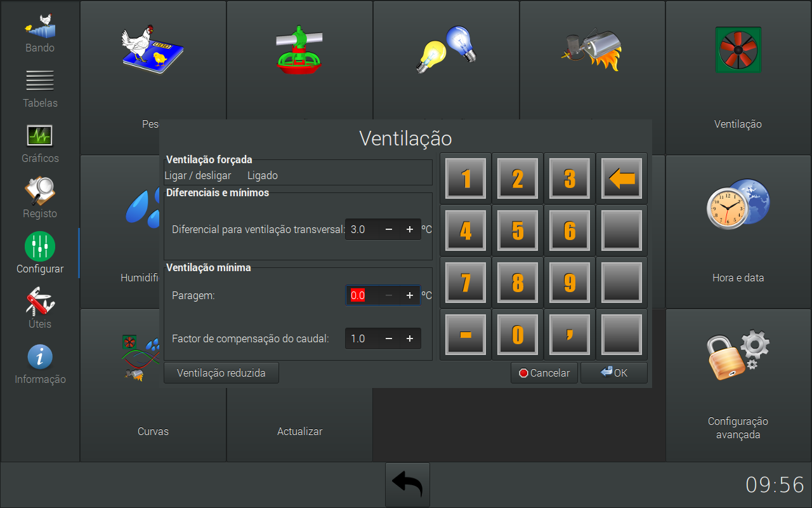
Task: Click the back arrow at the bottom
Action: coord(407,485)
